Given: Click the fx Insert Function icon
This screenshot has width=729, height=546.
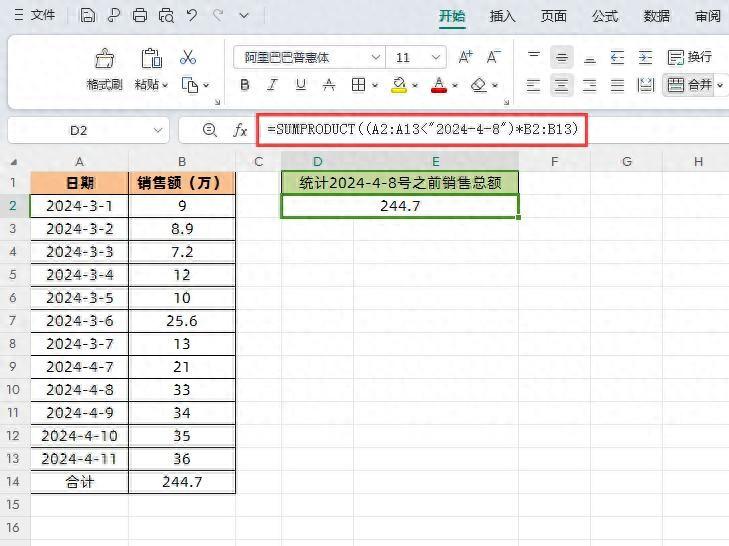Looking at the screenshot, I should (x=240, y=130).
